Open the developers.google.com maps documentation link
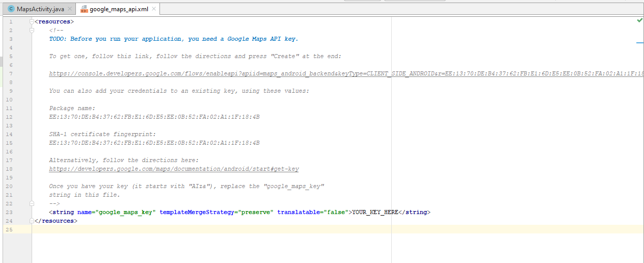The width and height of the screenshot is (644, 263). pyautogui.click(x=177, y=169)
